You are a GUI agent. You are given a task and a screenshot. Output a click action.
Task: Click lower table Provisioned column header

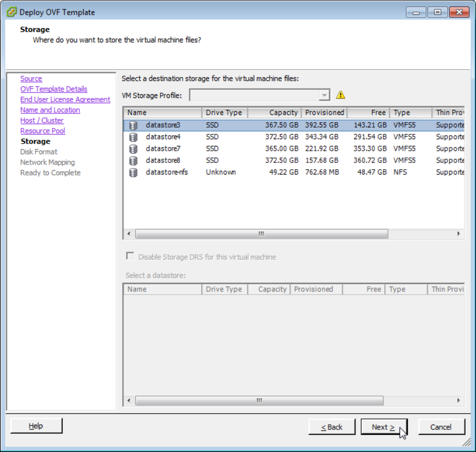pyautogui.click(x=316, y=290)
